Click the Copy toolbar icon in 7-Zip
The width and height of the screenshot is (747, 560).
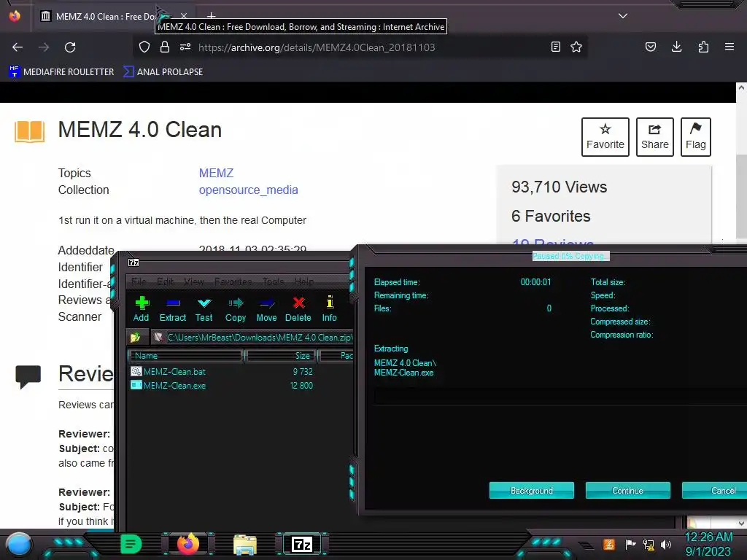point(236,309)
